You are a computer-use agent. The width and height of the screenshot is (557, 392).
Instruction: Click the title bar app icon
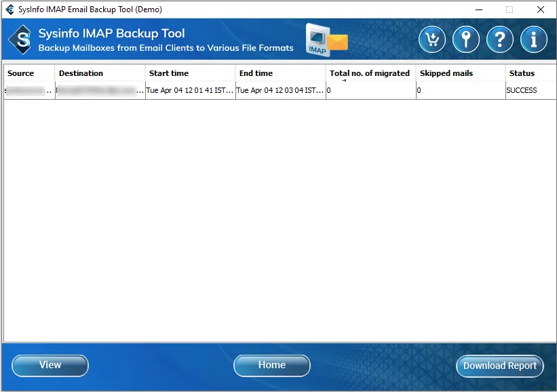click(x=9, y=9)
